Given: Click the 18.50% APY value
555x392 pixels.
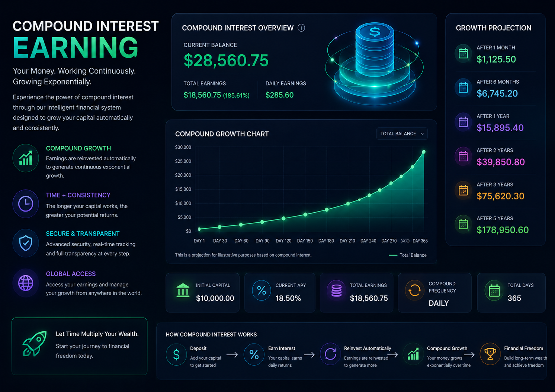Looking at the screenshot, I should click(288, 298).
